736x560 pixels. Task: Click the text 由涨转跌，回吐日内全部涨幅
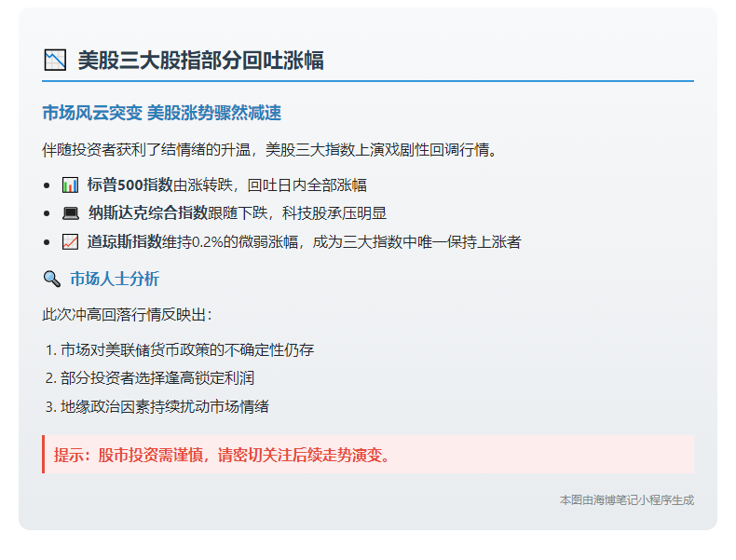[270, 184]
